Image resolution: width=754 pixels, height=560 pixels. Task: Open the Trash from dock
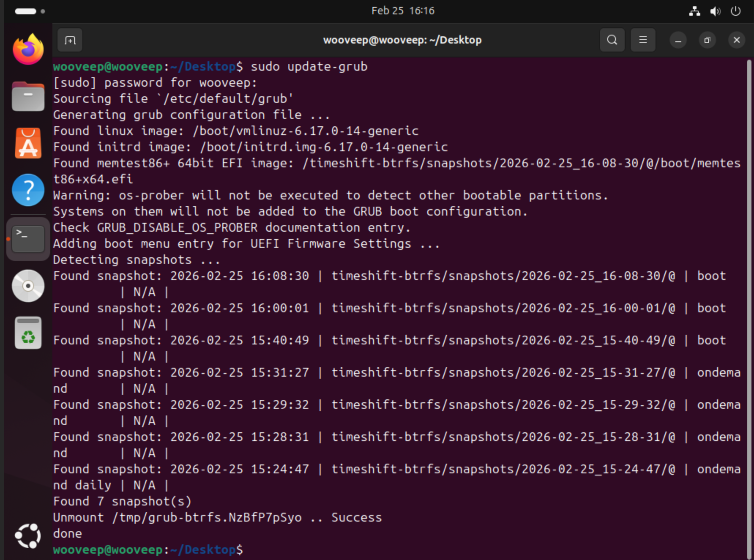coord(28,333)
